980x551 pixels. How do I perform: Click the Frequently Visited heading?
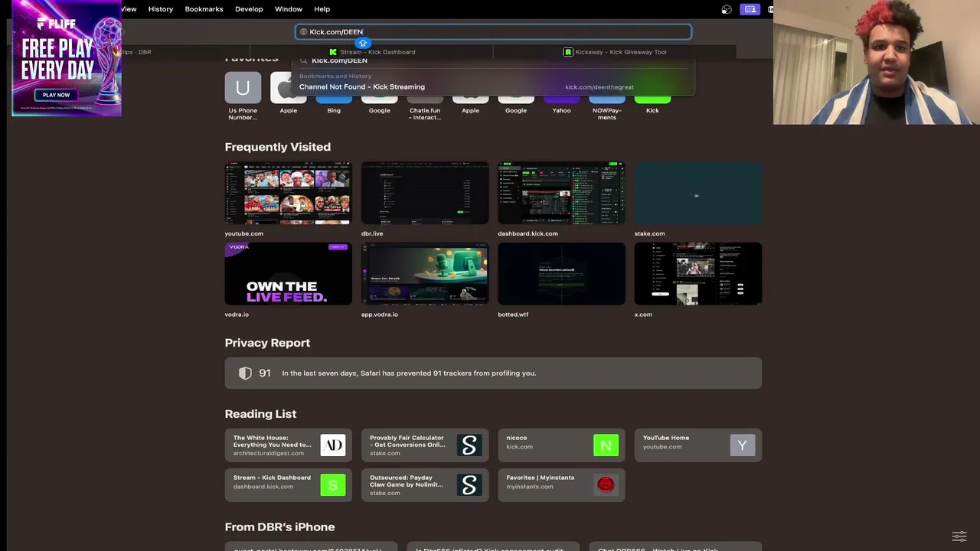pyautogui.click(x=278, y=147)
